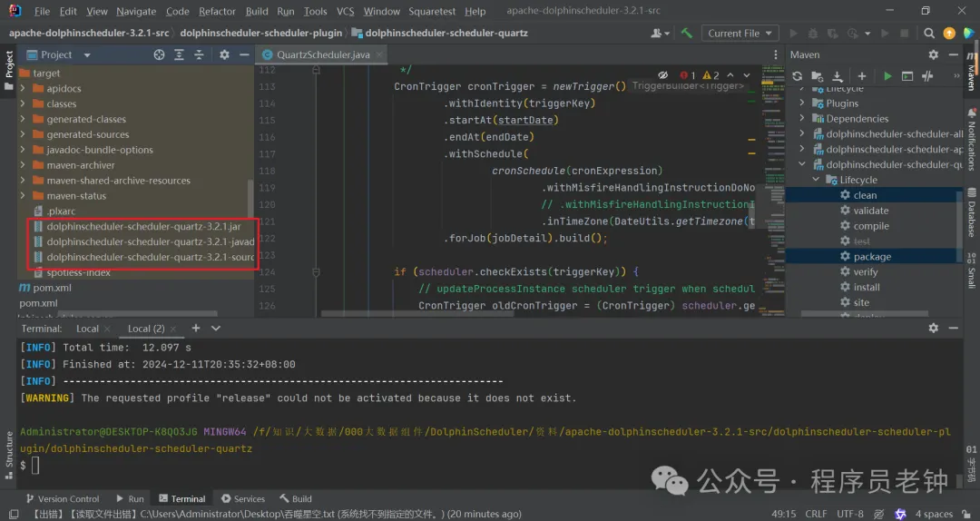
Task: Open the Version Control tool window
Action: point(63,498)
